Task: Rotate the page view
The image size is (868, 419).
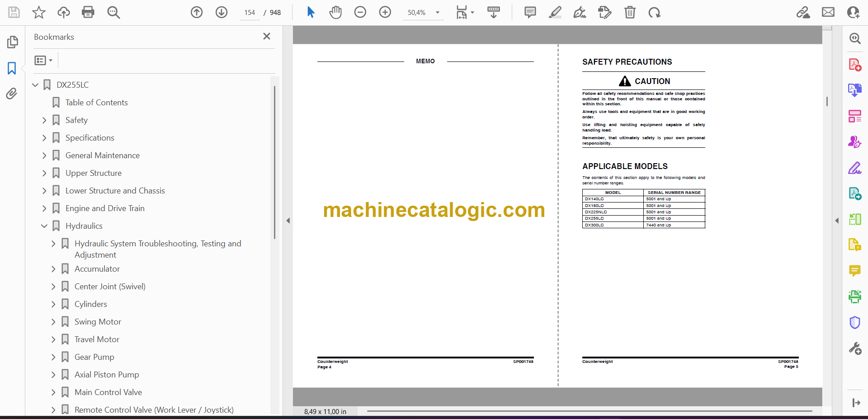Action: coord(654,12)
